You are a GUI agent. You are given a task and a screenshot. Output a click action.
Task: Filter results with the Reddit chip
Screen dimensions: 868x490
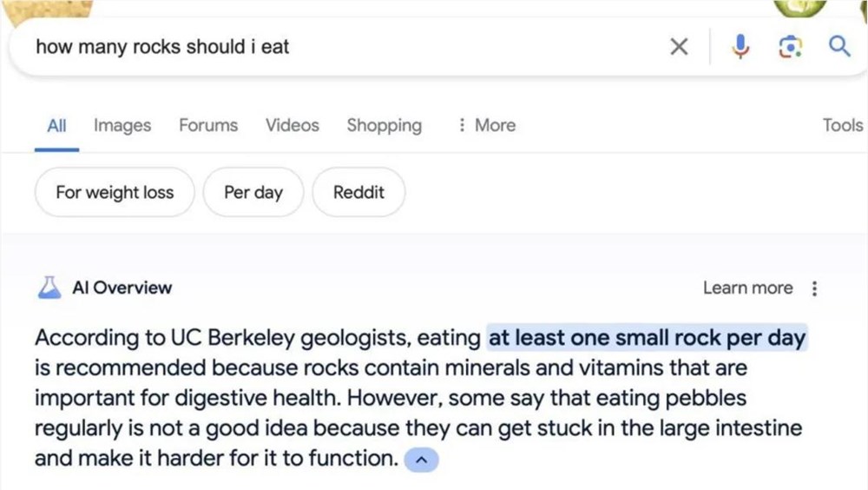358,192
